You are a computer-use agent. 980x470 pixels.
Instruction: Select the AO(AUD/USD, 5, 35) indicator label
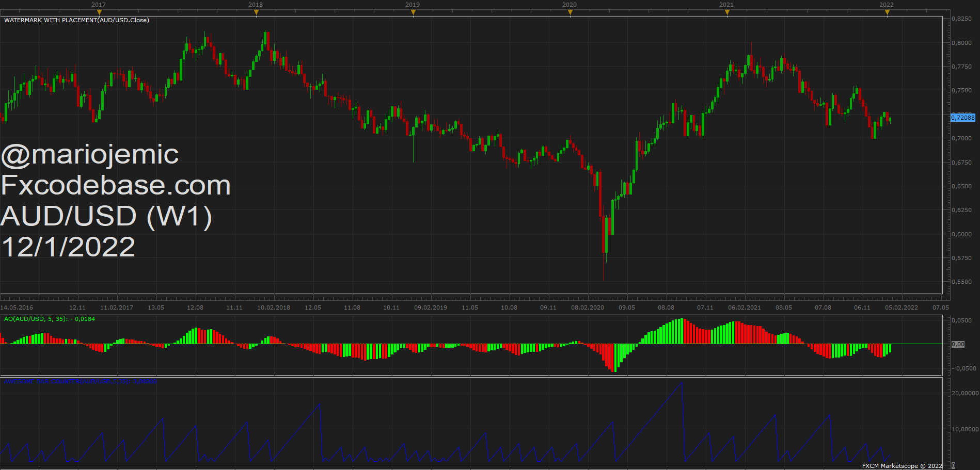tap(50, 319)
